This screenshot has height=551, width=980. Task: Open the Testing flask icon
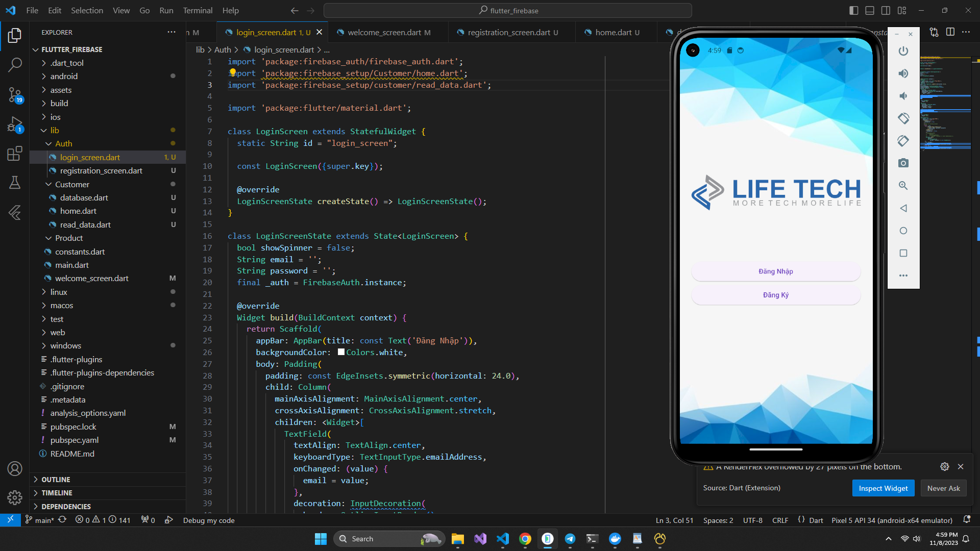coord(15,183)
